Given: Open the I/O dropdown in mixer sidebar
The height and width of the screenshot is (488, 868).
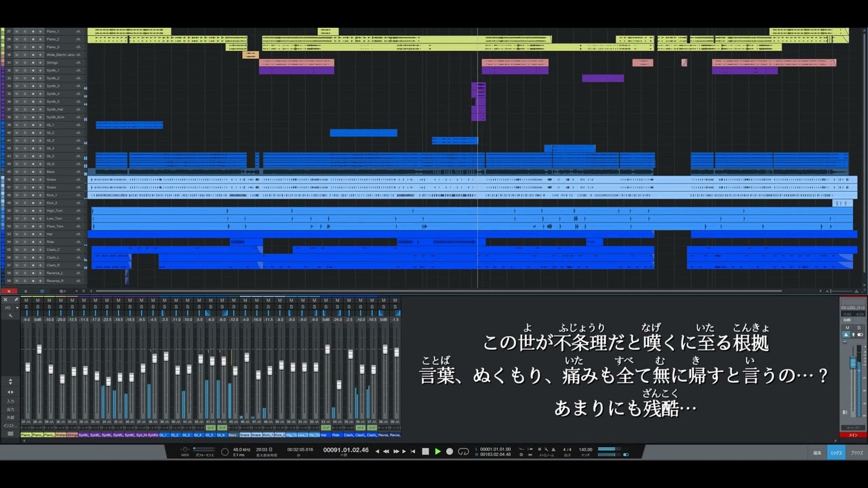Looking at the screenshot, I should click(9, 308).
